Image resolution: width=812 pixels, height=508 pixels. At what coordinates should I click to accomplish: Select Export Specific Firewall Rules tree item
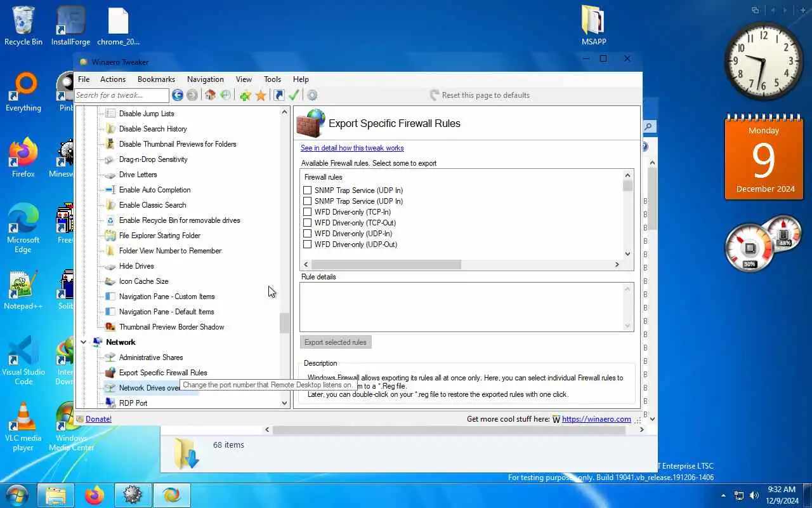tap(163, 373)
